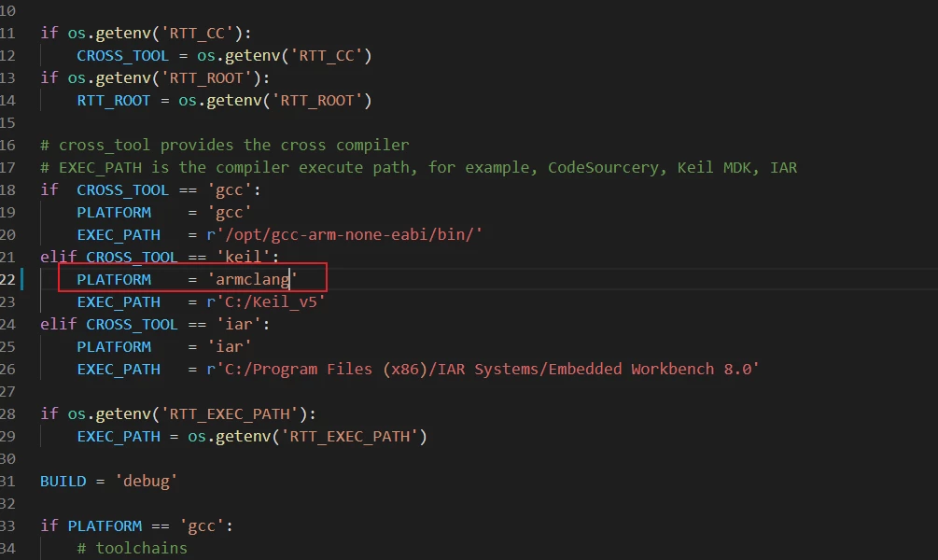Click 'gcc' in the if CROSS_TOOL condition
Viewport: 938px width, 560px height.
(x=229, y=189)
